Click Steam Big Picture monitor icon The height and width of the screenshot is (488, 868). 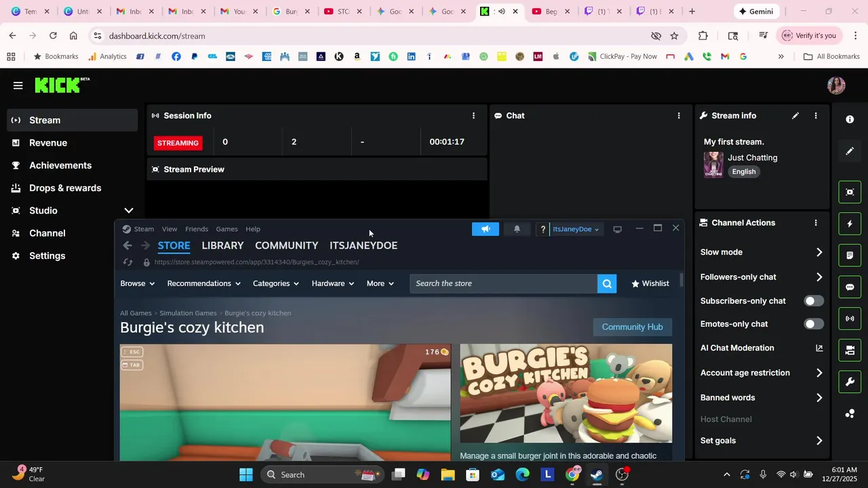coord(617,229)
